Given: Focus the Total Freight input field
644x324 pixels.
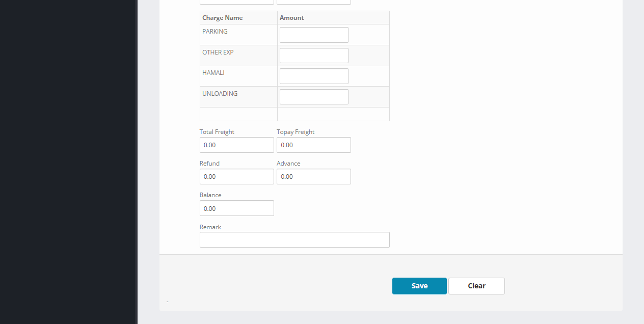Looking at the screenshot, I should [x=236, y=145].
